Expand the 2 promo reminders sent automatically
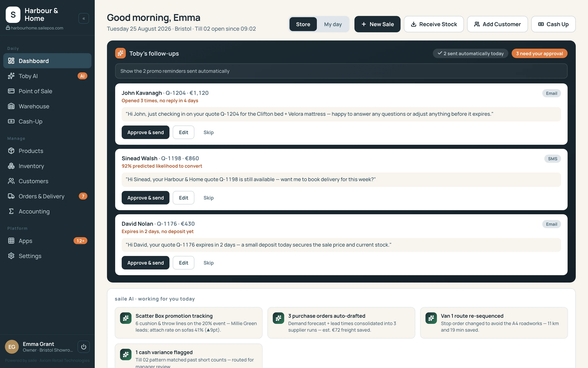Viewport: 588px width, 368px height. (x=341, y=71)
